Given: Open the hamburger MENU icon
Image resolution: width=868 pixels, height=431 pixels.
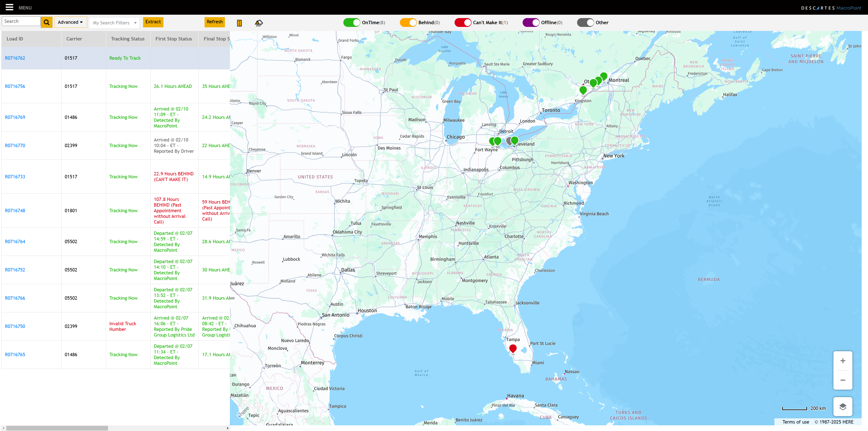Looking at the screenshot, I should point(9,7).
